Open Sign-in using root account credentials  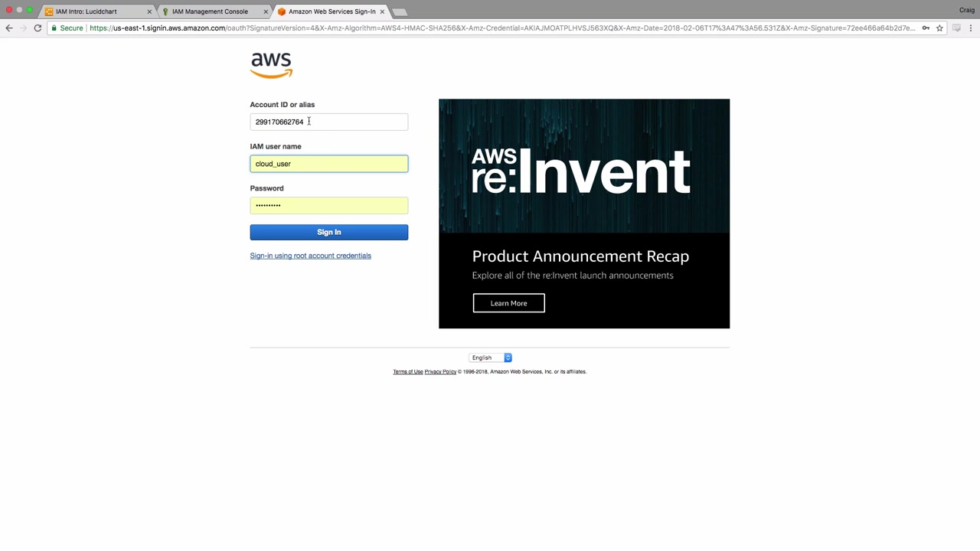[310, 256]
